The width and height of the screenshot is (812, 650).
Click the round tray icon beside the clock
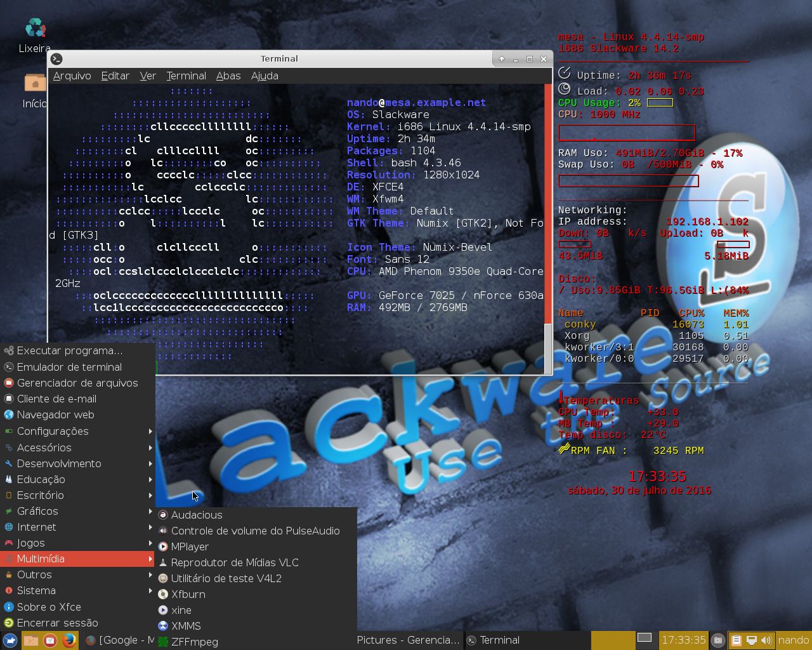pyautogui.click(x=717, y=640)
